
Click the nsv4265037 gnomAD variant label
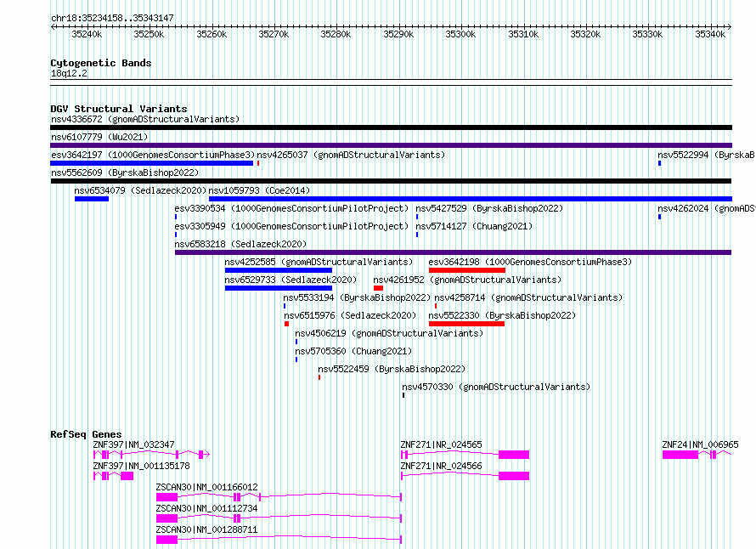(x=351, y=155)
